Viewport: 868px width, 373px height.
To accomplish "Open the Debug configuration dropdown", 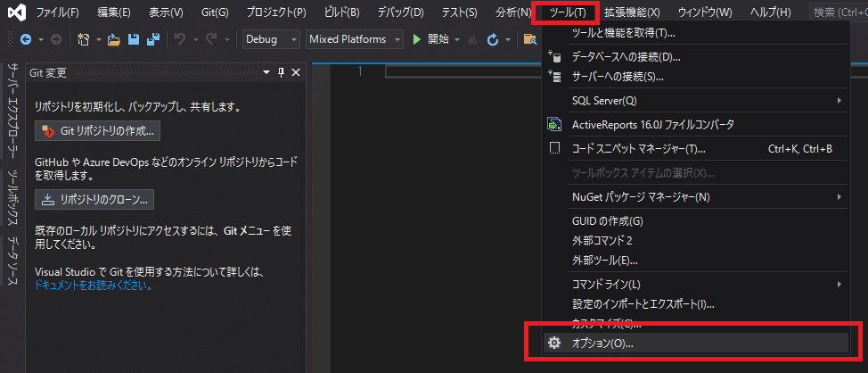I will click(x=271, y=39).
